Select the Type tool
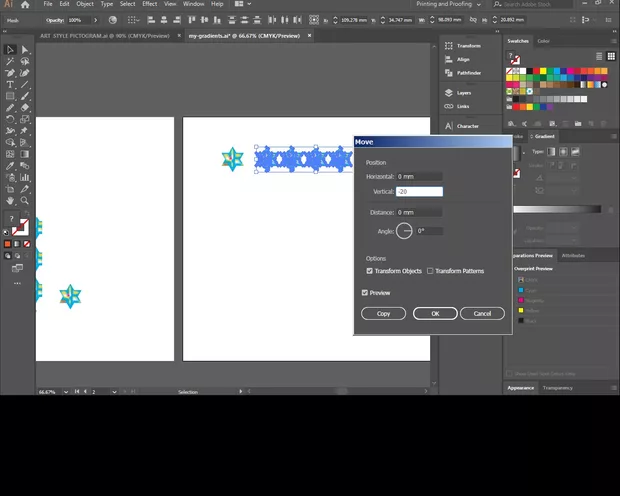620x496 pixels. pos(10,84)
